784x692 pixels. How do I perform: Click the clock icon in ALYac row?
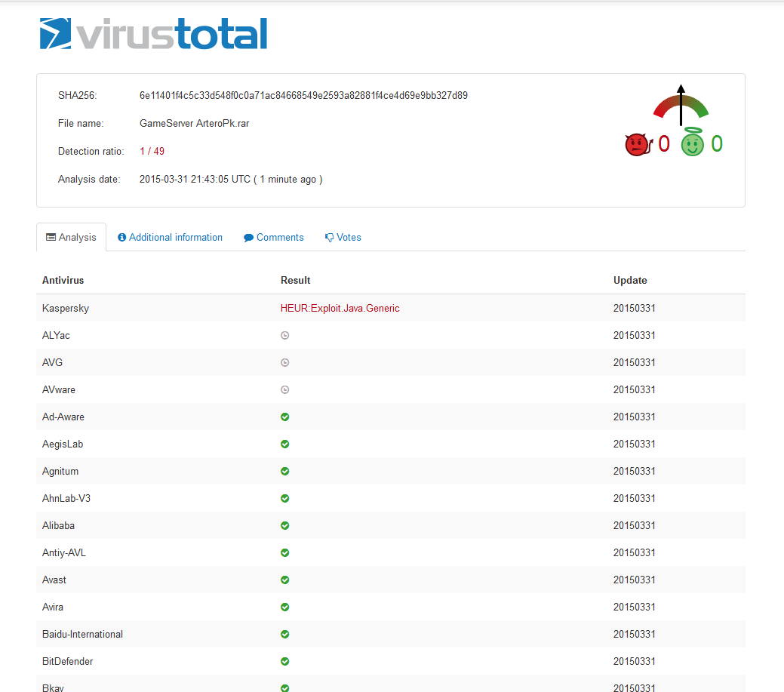285,336
